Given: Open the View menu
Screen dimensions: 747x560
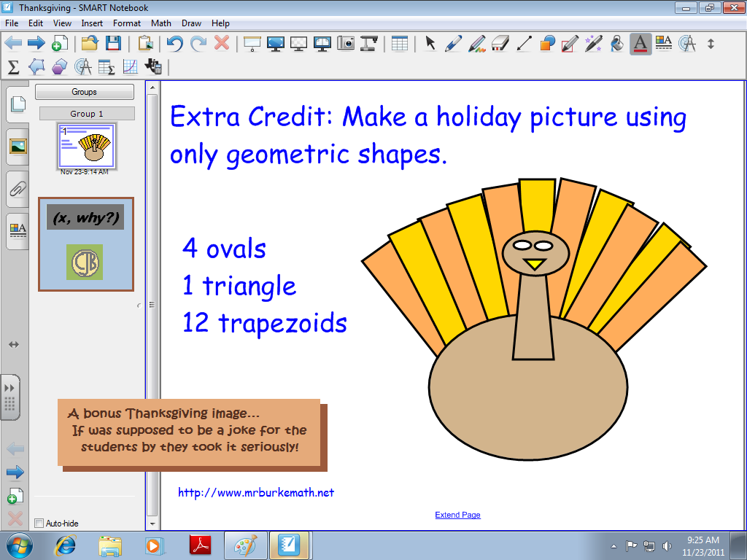Looking at the screenshot, I should [x=62, y=23].
